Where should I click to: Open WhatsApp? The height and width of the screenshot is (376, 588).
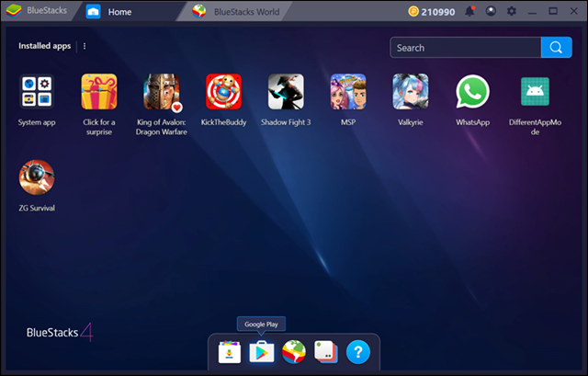click(472, 92)
